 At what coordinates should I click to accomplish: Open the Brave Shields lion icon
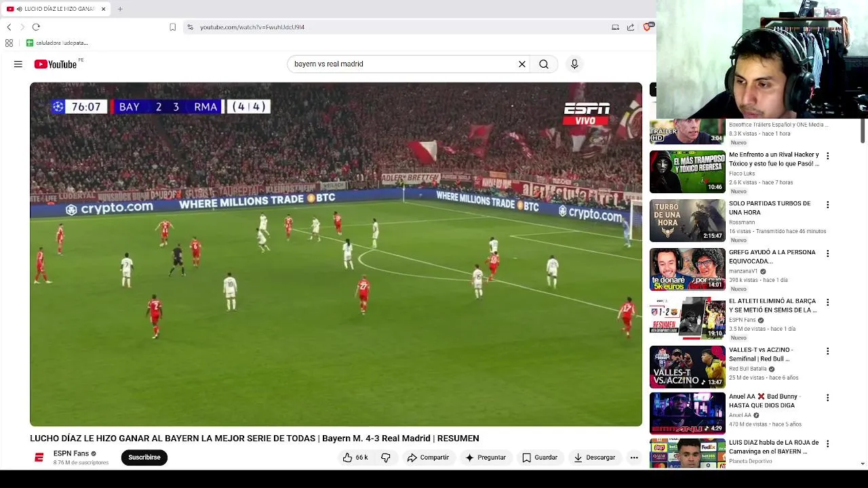648,27
